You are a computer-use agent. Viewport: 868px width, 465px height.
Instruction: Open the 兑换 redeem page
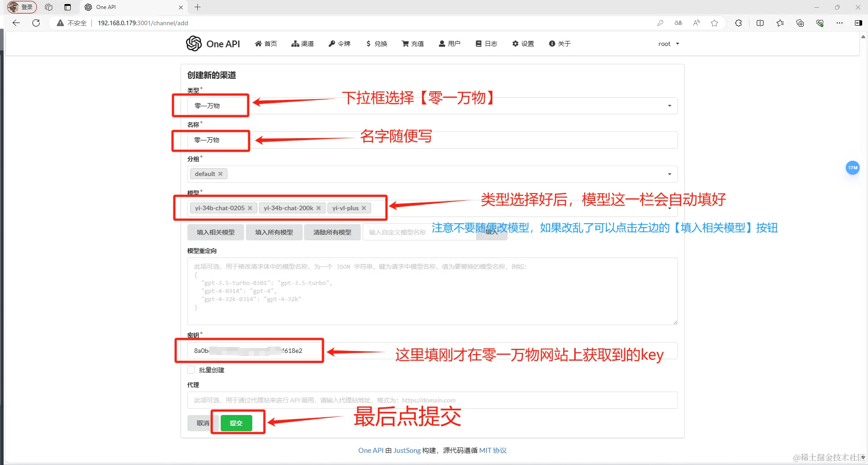click(377, 44)
